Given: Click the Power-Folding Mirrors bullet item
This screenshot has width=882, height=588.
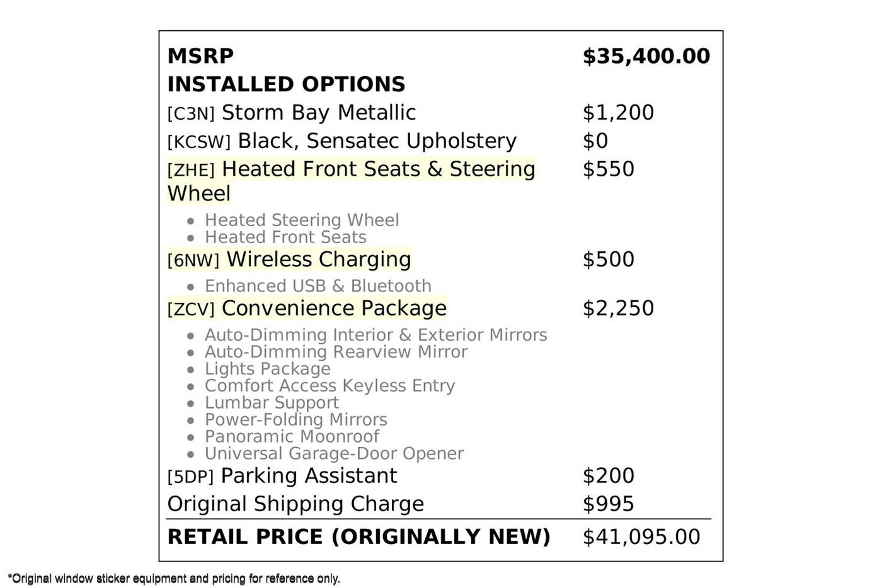Looking at the screenshot, I should (295, 419).
